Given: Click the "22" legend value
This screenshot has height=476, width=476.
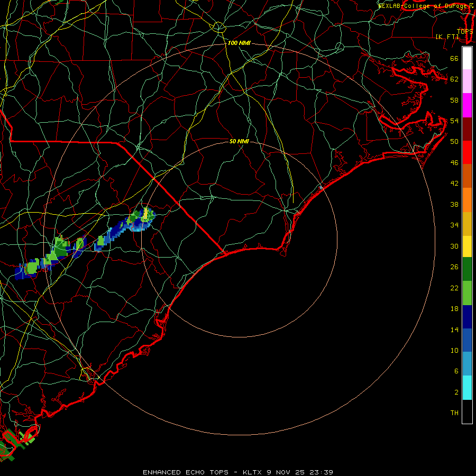Looking at the screenshot, I should coord(454,288).
